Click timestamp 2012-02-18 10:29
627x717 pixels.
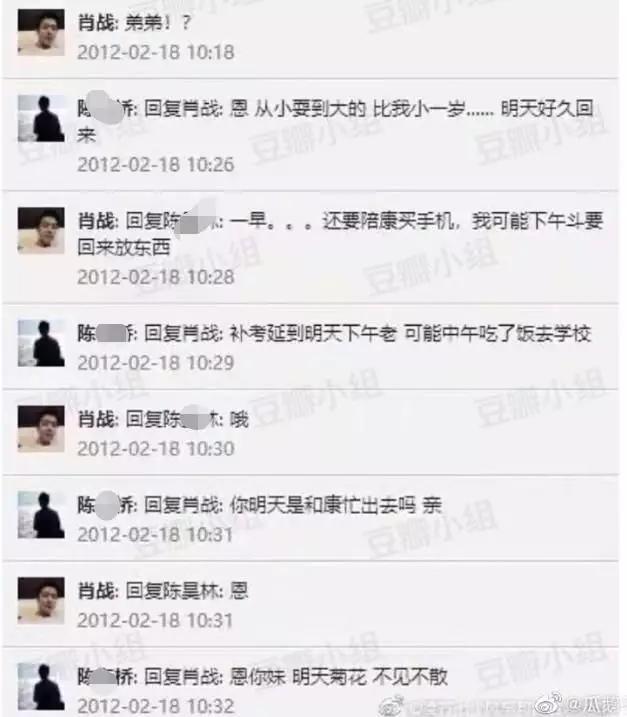(155, 363)
